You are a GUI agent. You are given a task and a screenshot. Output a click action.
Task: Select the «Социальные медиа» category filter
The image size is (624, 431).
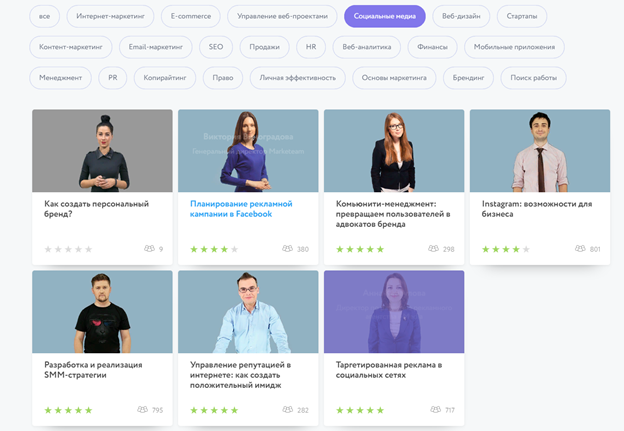pyautogui.click(x=384, y=16)
